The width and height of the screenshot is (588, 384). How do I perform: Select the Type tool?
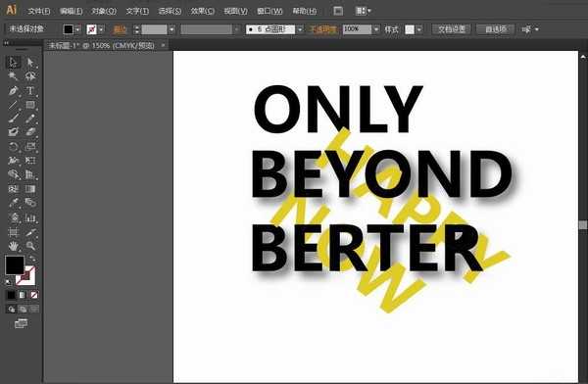pyautogui.click(x=30, y=91)
